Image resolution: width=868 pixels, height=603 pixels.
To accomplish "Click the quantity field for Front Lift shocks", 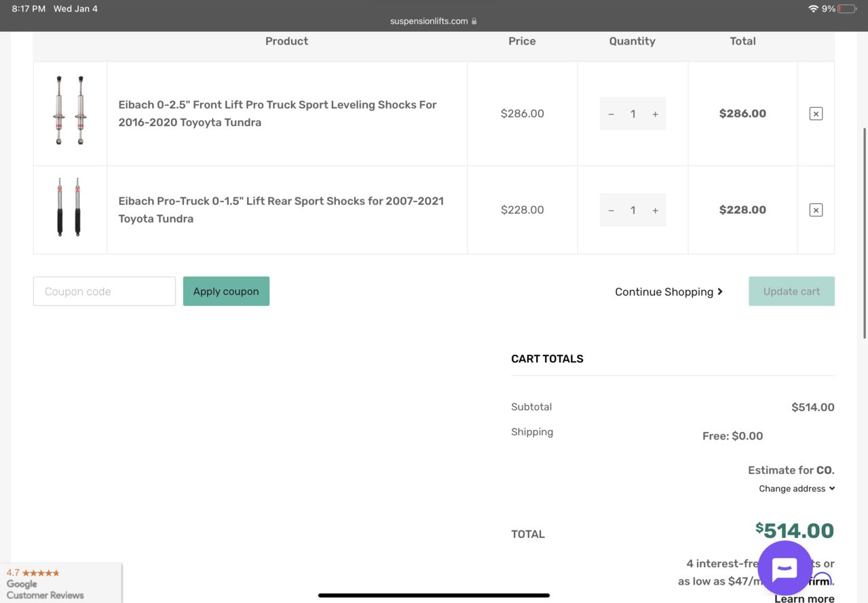I will click(x=633, y=114).
